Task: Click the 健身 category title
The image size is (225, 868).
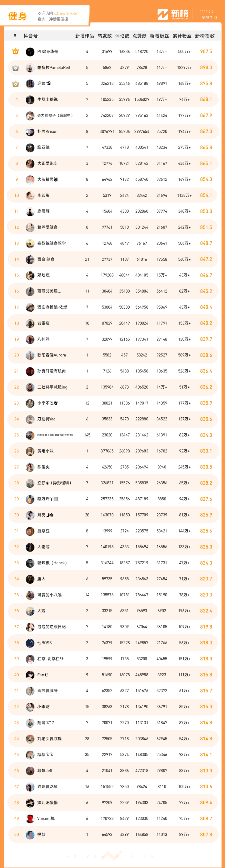Action: tap(17, 16)
